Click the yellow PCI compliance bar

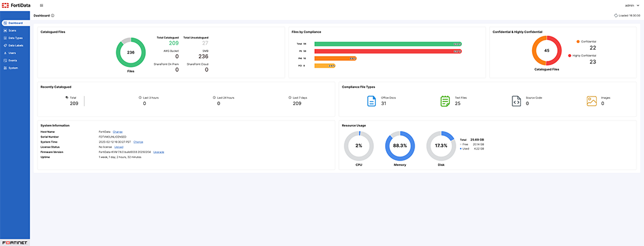click(x=325, y=66)
